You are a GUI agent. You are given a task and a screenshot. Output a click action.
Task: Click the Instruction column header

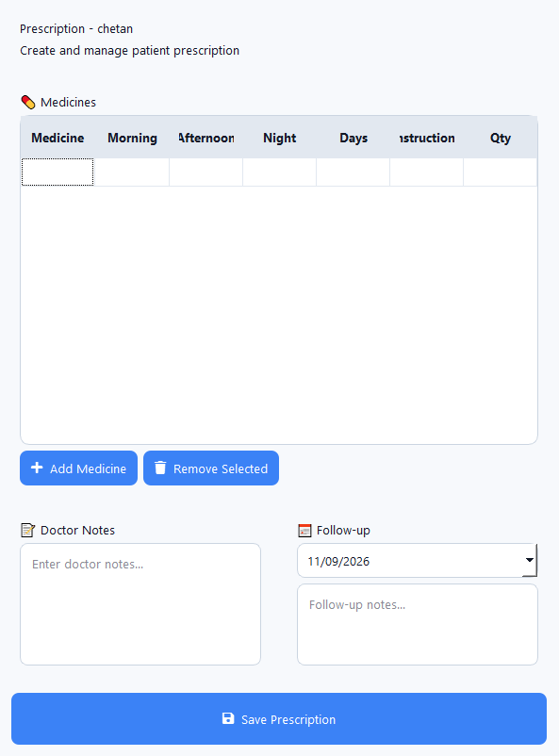point(427,138)
